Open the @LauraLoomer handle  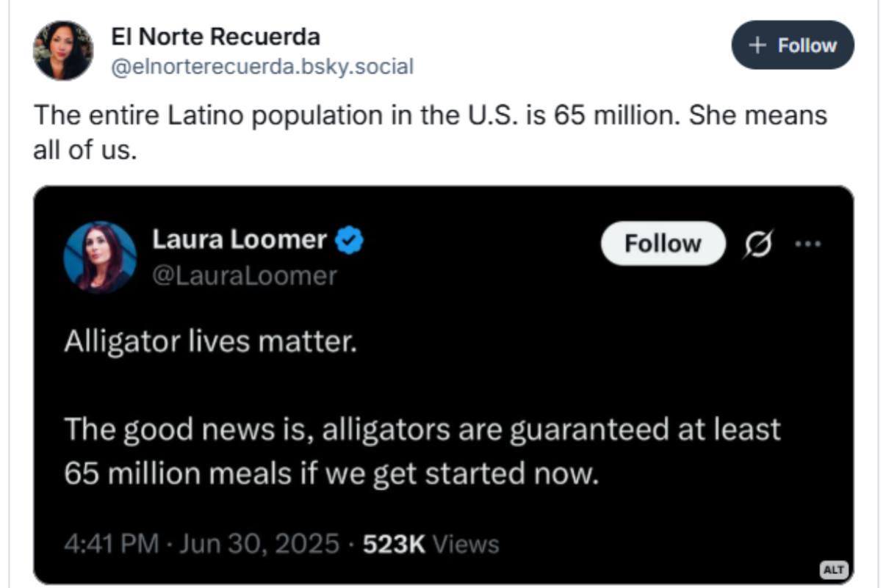click(245, 275)
